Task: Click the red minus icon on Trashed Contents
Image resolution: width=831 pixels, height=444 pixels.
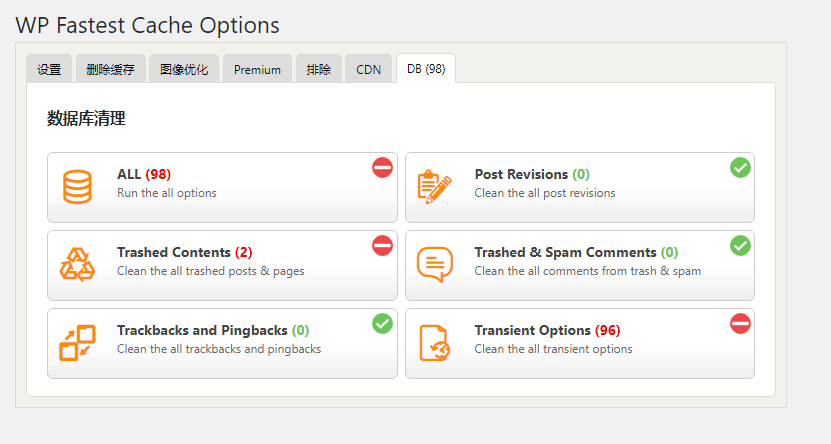Action: (x=382, y=246)
